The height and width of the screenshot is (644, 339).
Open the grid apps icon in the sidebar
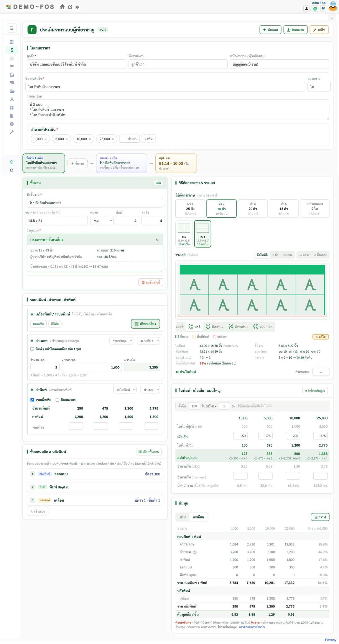(x=12, y=42)
